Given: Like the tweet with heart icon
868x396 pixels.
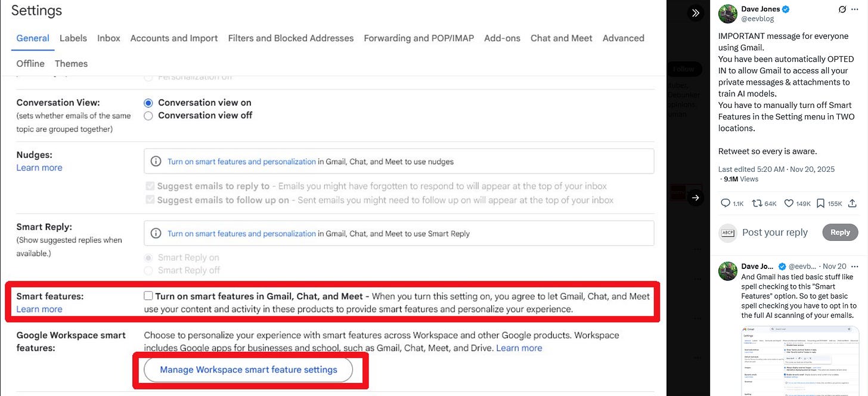Looking at the screenshot, I should (789, 203).
